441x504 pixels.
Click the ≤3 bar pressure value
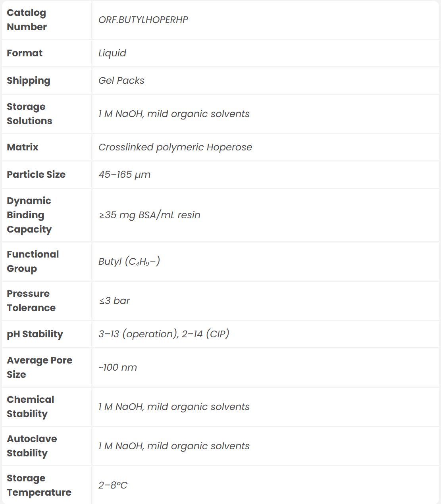(114, 301)
